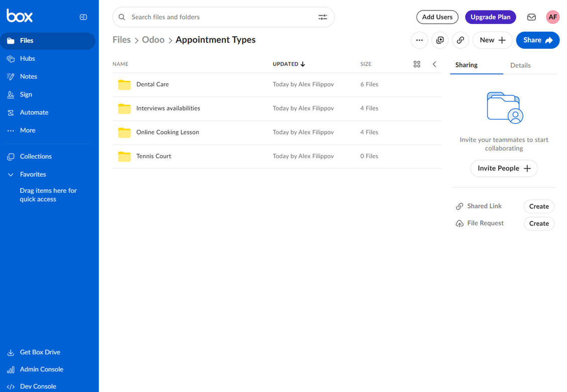Image resolution: width=567 pixels, height=392 pixels.
Task: Create a Shared Link
Action: (x=539, y=206)
